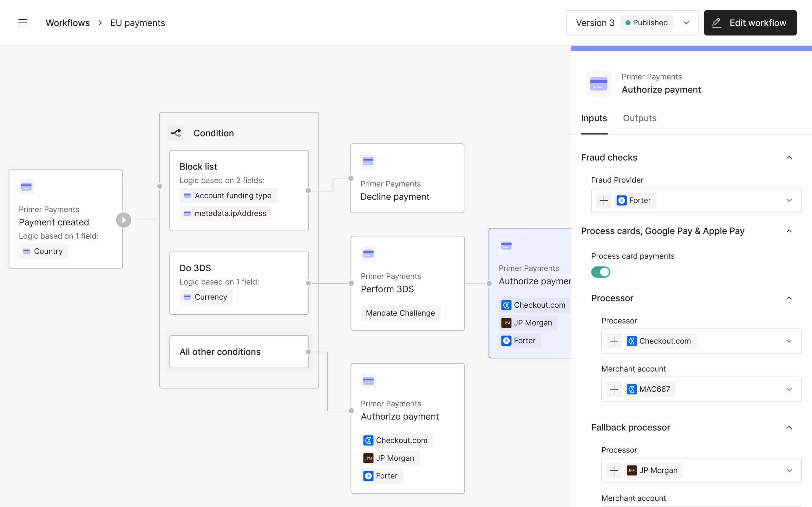812x507 pixels.
Task: Click plus icon next to Checkout.com processor
Action: tap(614, 341)
